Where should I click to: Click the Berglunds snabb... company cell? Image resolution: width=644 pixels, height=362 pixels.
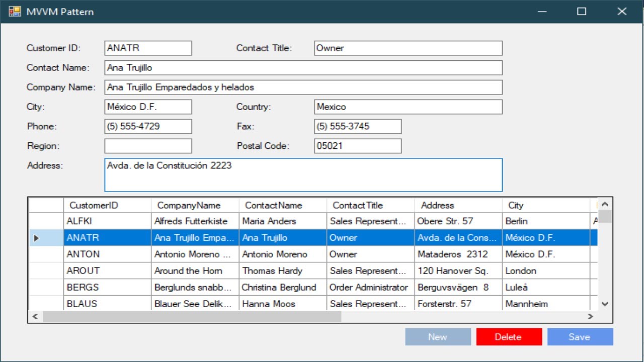tap(195, 288)
